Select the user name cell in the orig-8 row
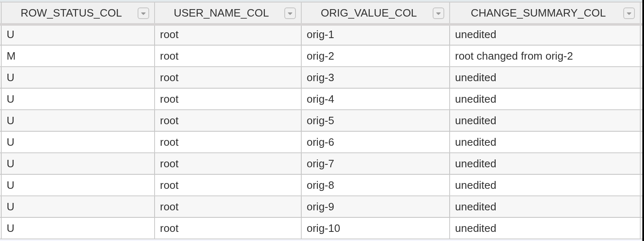Viewport: 644px width, 241px height. 228,185
